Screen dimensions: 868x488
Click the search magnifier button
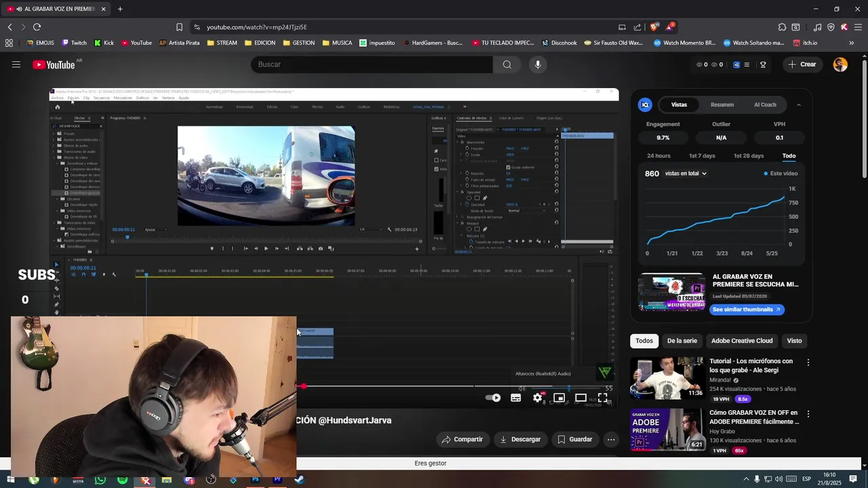pyautogui.click(x=507, y=64)
